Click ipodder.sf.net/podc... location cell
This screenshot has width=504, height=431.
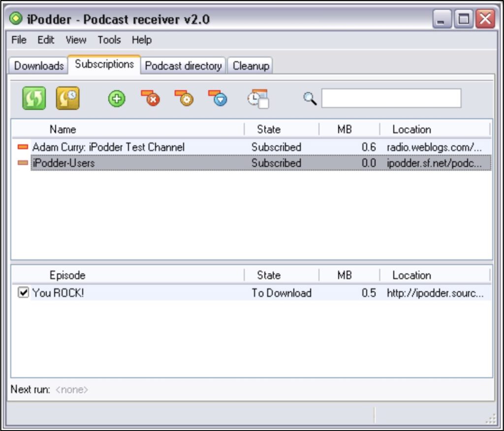434,163
